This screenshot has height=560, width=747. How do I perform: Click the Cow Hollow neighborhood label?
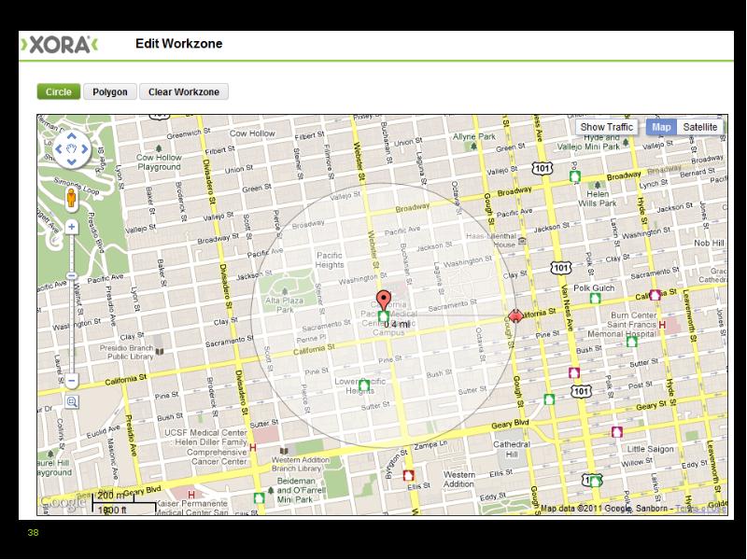pyautogui.click(x=252, y=133)
